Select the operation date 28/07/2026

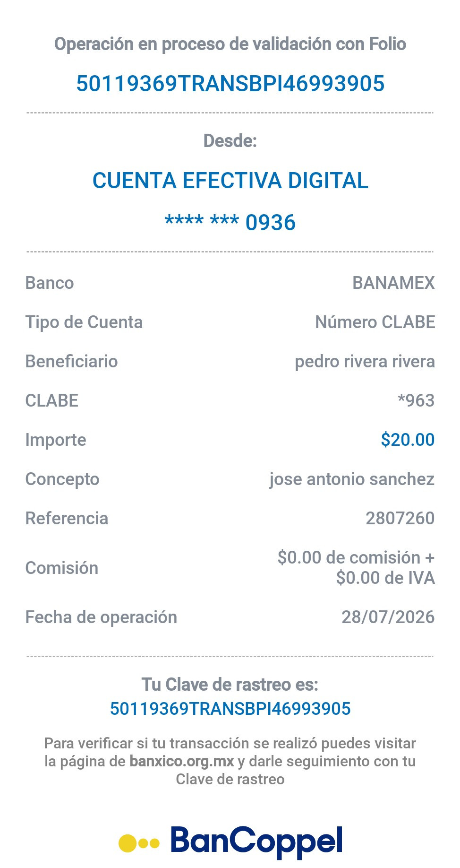coord(388,617)
